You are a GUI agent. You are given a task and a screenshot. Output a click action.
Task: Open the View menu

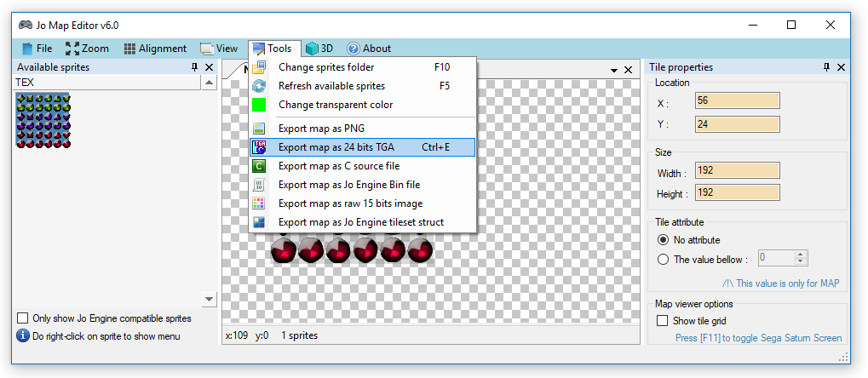(x=219, y=49)
